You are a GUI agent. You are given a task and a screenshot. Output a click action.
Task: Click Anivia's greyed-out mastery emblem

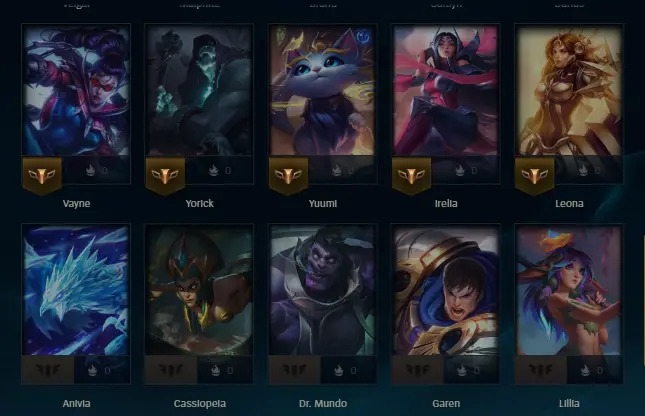pyautogui.click(x=48, y=370)
